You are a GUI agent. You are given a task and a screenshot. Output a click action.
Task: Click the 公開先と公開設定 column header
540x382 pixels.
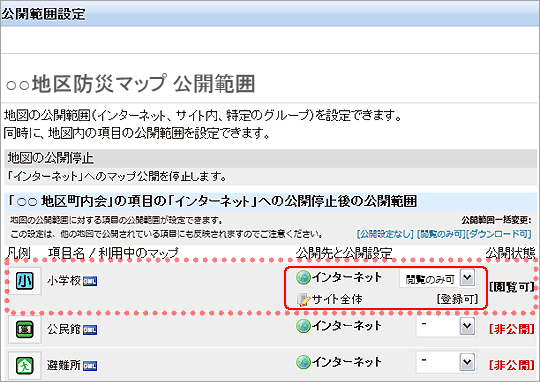click(x=344, y=253)
